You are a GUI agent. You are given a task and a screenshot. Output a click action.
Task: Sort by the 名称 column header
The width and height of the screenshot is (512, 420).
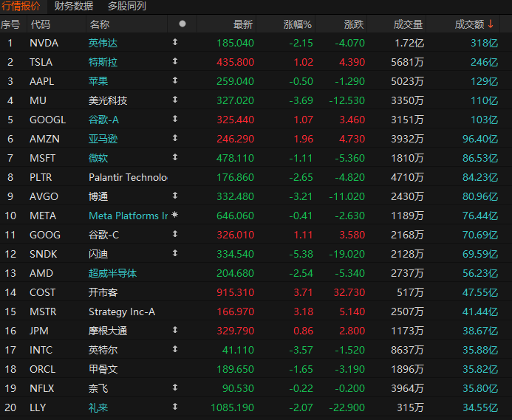coord(100,24)
